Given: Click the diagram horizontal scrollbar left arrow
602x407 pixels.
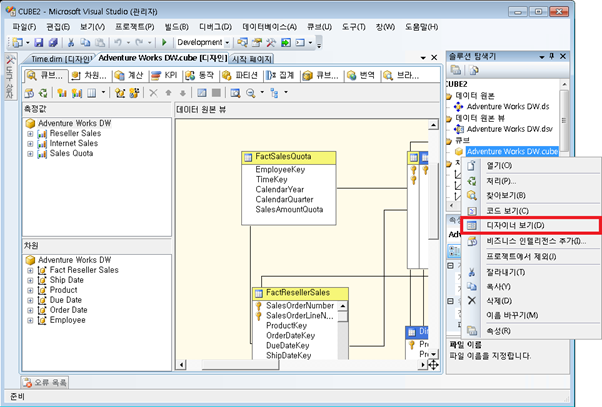Looking at the screenshot, I should (x=182, y=364).
